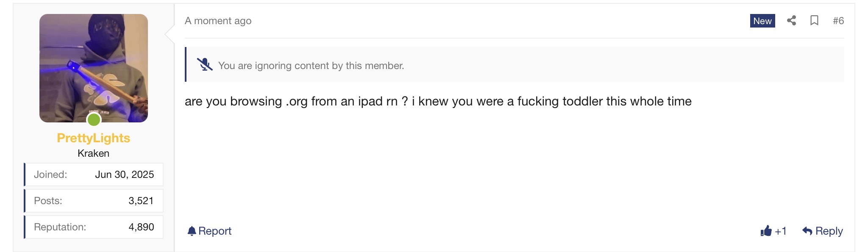Open the PrettyLights username profile link
Image resolution: width=868 pixels, height=252 pixels.
point(94,138)
